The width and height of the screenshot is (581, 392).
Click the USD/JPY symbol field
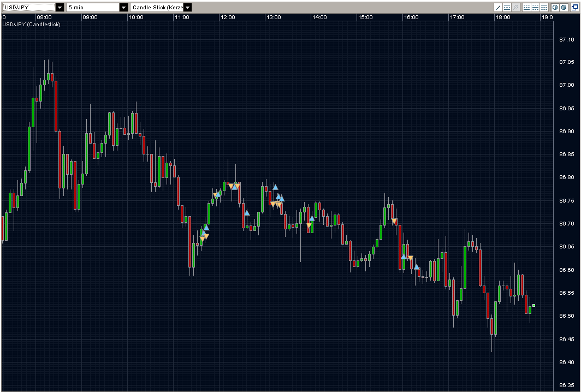pyautogui.click(x=29, y=8)
